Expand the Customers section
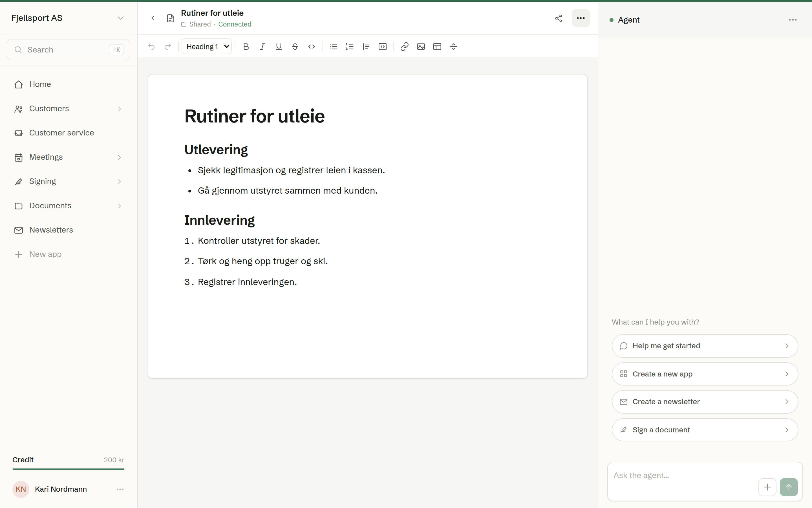812x508 pixels. (120, 109)
